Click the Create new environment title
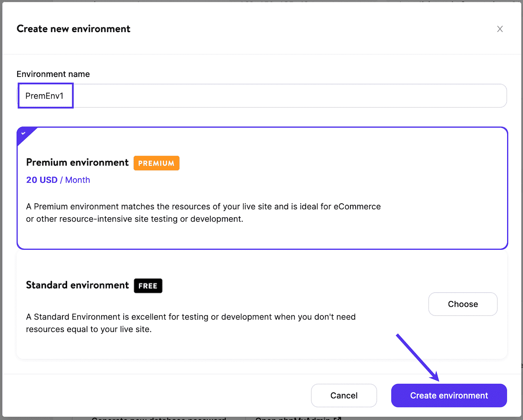The width and height of the screenshot is (523, 420). [74, 29]
